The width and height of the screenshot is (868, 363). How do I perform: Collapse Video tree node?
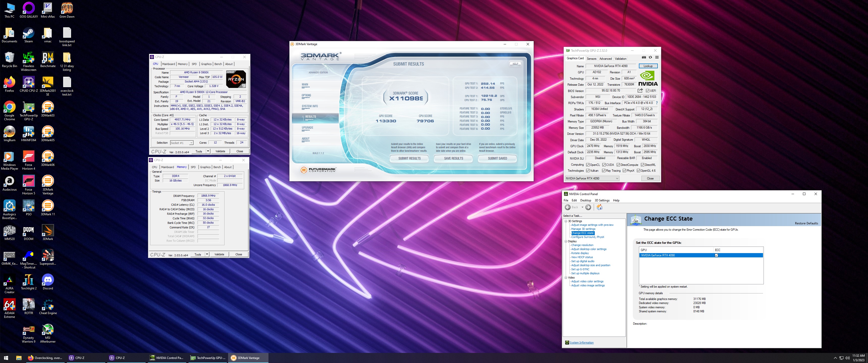(x=566, y=278)
